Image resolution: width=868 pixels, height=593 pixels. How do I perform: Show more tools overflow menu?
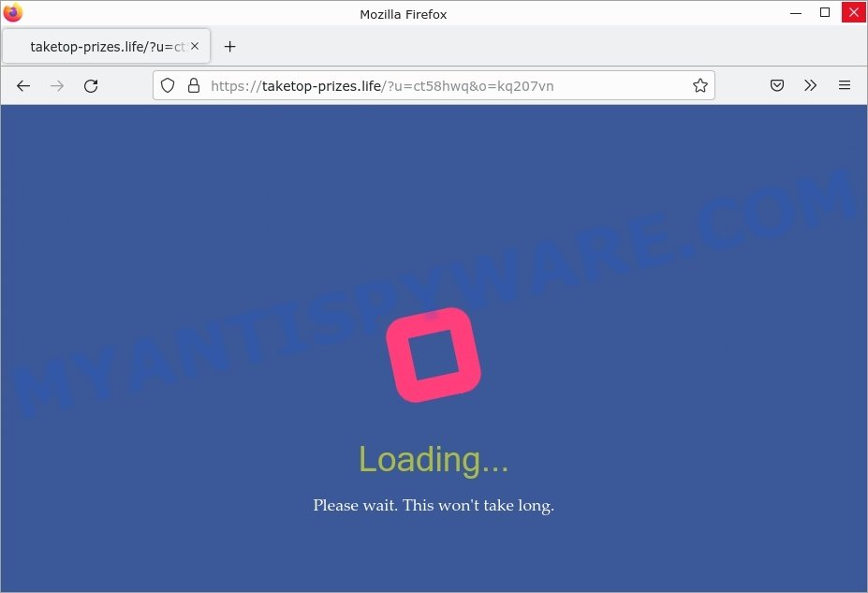point(811,85)
